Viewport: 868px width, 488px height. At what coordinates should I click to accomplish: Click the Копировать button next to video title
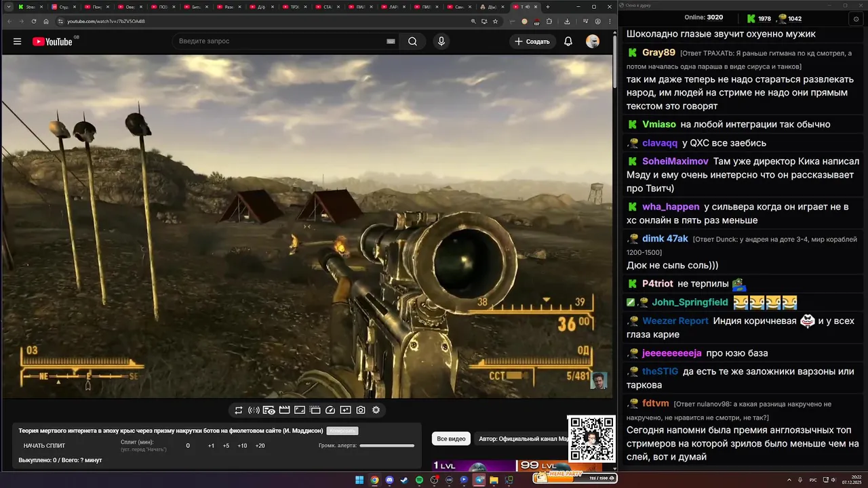click(x=342, y=431)
